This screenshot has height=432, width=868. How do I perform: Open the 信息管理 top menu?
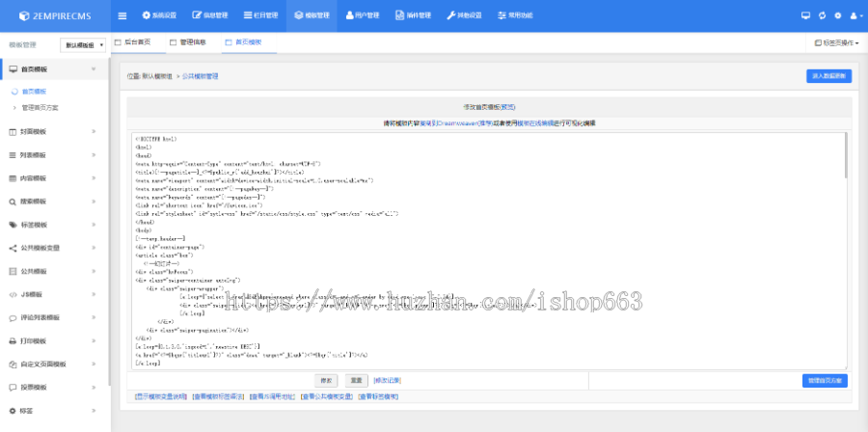(x=210, y=15)
